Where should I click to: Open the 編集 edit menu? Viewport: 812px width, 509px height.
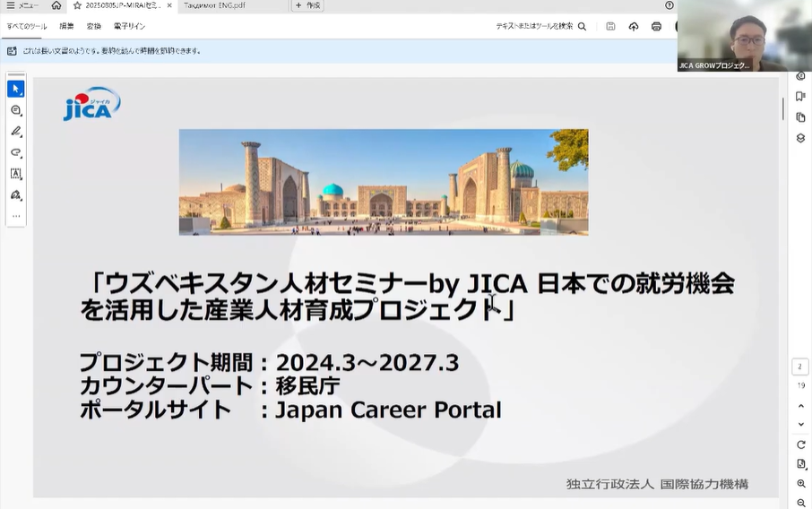66,26
